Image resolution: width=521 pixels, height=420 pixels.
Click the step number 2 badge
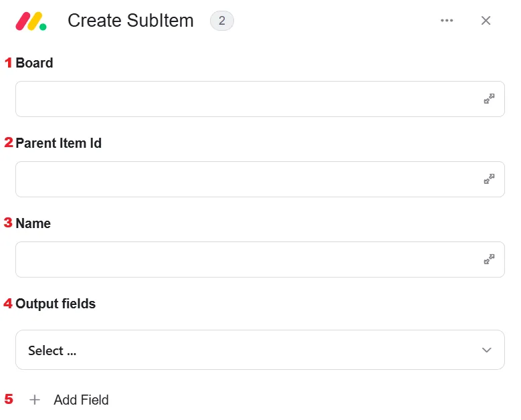pyautogui.click(x=221, y=21)
